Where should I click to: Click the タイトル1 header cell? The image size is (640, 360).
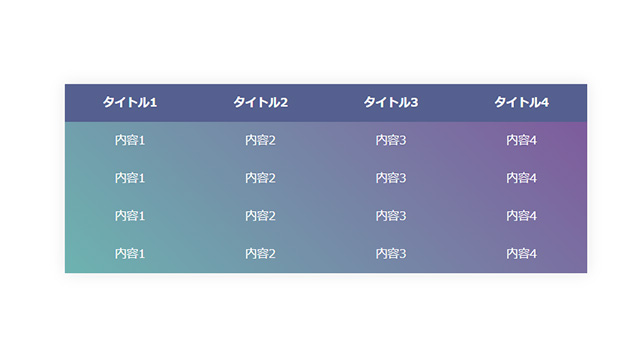[130, 102]
